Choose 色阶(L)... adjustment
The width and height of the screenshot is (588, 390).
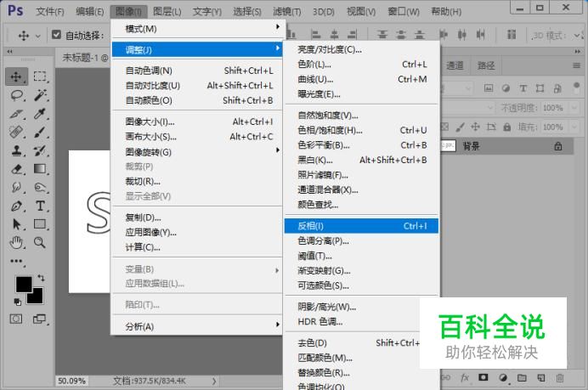(361, 65)
